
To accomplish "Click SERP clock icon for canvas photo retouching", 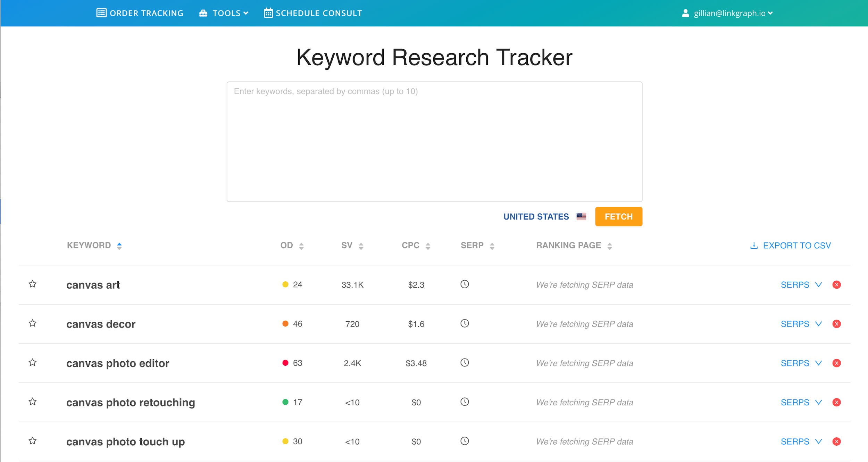I will coord(465,402).
